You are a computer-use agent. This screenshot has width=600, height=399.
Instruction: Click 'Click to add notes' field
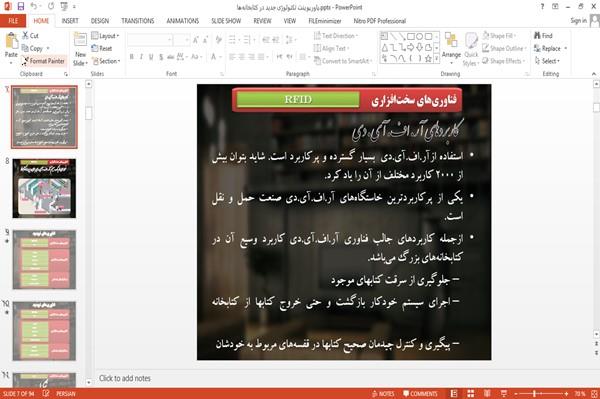[125, 378]
